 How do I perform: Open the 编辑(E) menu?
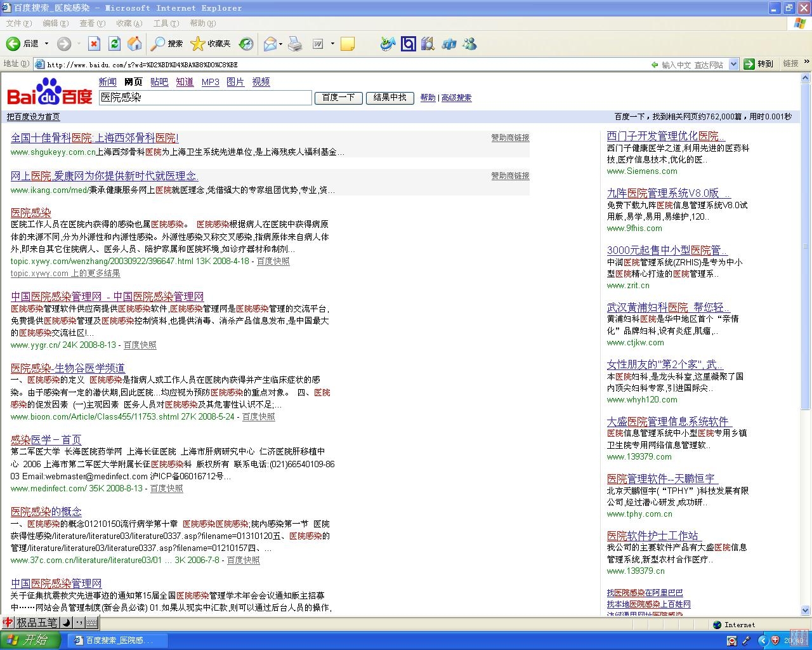[x=55, y=23]
